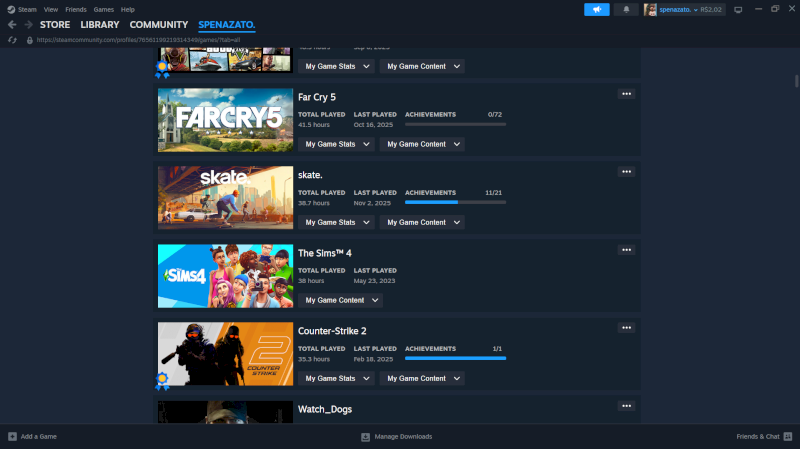Open more options for The Sims 4
The width and height of the screenshot is (800, 449).
coord(626,250)
